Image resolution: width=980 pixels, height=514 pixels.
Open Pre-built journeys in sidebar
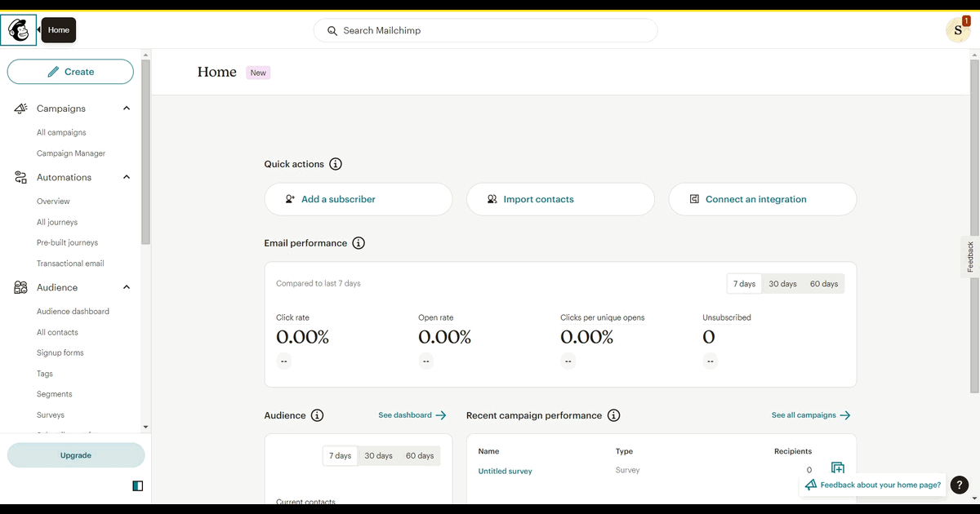tap(67, 242)
